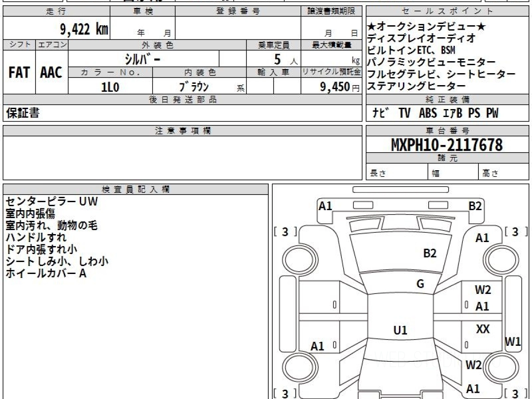The image size is (532, 399).
Task: Click the リサイクル預託金 header
Action: click(332, 72)
